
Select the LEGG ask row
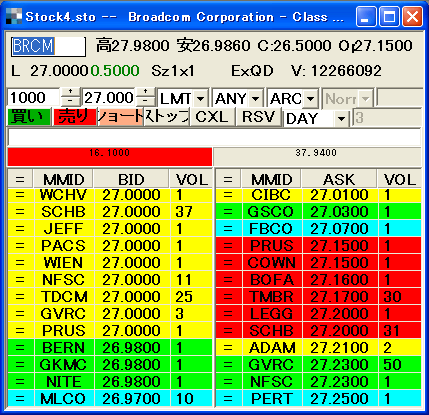tap(318, 313)
